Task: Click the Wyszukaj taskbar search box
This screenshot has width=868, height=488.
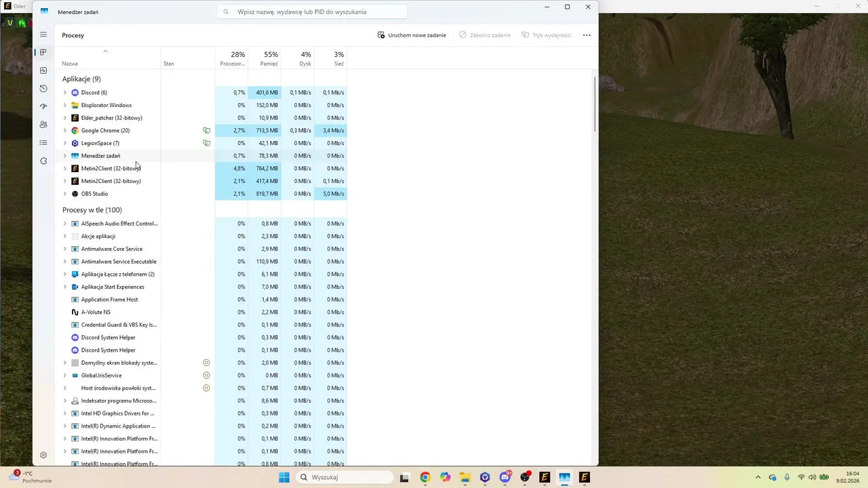Action: tap(345, 477)
